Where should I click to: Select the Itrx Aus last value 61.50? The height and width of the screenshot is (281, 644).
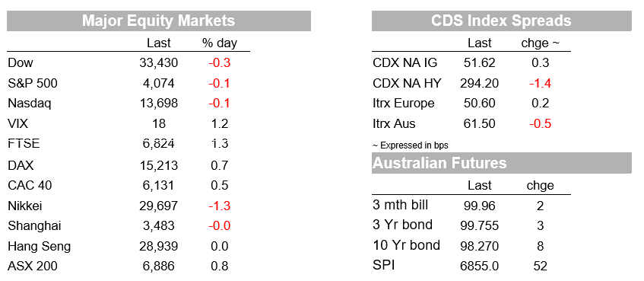click(479, 124)
